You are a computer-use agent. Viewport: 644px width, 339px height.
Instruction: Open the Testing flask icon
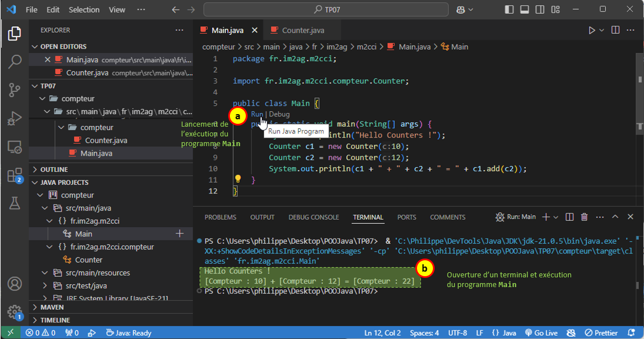point(15,203)
